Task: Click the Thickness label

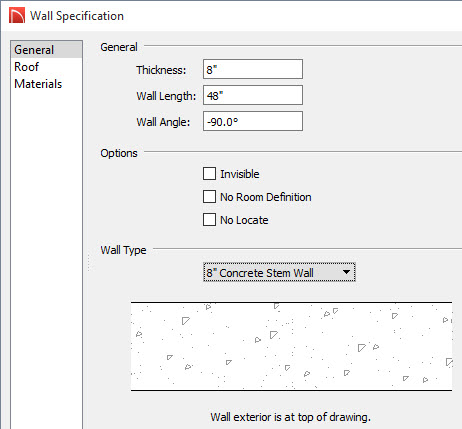Action: [161, 70]
